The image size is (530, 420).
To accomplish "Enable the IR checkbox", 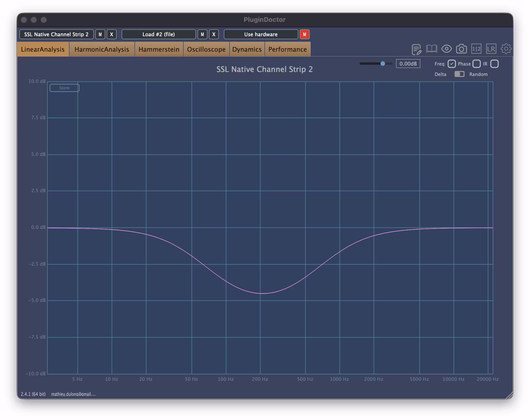I will pos(494,64).
